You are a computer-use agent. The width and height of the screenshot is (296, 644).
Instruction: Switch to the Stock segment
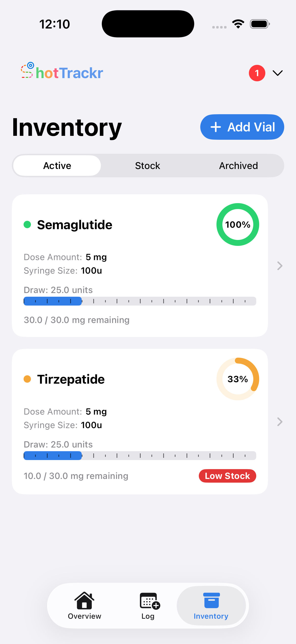(148, 166)
